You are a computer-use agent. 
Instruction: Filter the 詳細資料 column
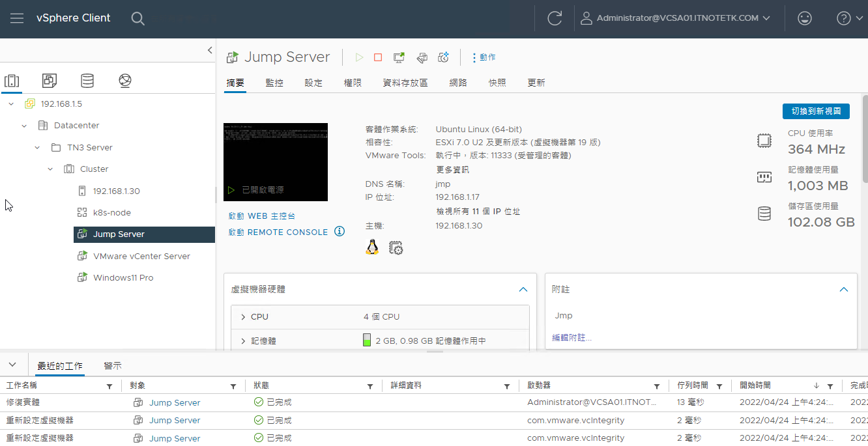(507, 386)
